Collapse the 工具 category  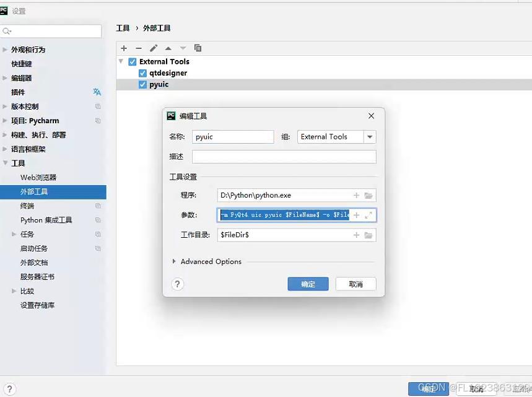(5, 163)
